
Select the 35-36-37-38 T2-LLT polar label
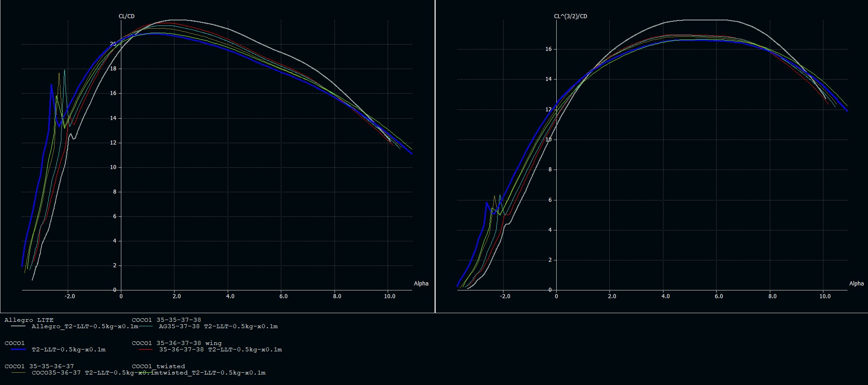click(x=220, y=350)
